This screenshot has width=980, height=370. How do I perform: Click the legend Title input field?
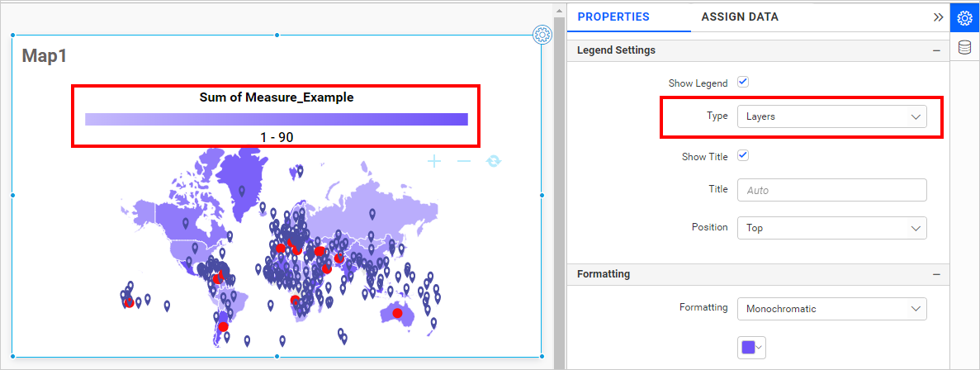point(831,190)
